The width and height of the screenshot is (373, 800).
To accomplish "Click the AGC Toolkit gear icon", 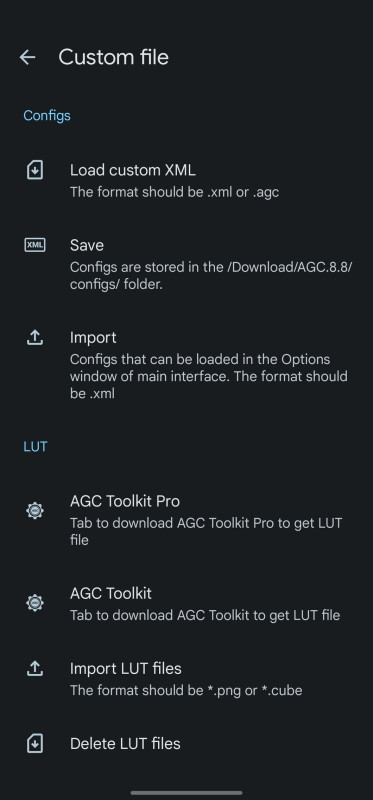I will (35, 603).
